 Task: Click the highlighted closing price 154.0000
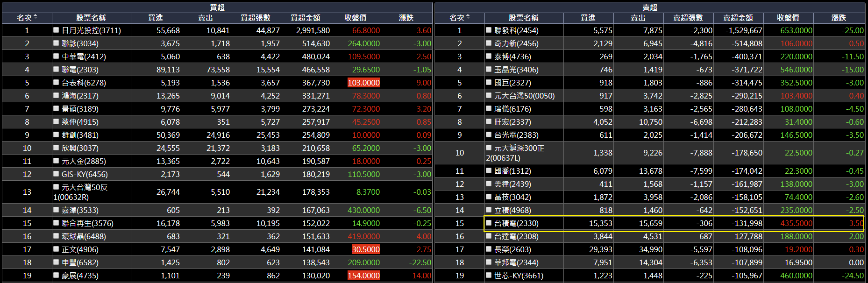point(363,276)
